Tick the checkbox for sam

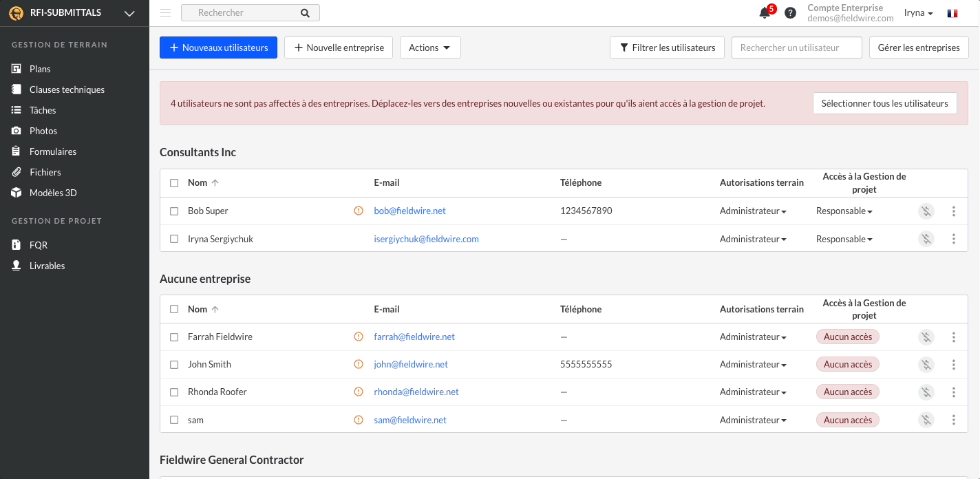pos(174,420)
